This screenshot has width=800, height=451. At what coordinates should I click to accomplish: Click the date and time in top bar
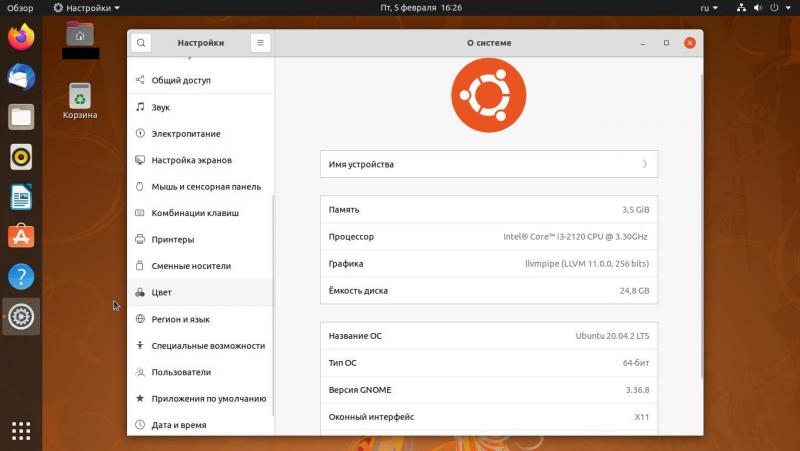pyautogui.click(x=421, y=7)
